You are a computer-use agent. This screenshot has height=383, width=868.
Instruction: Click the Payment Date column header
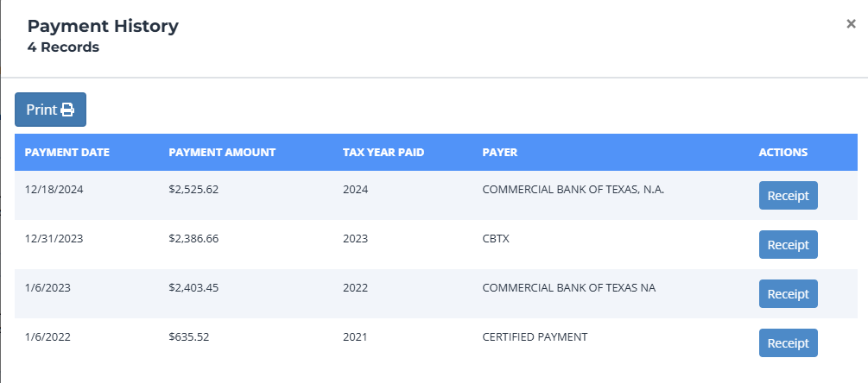[67, 153]
